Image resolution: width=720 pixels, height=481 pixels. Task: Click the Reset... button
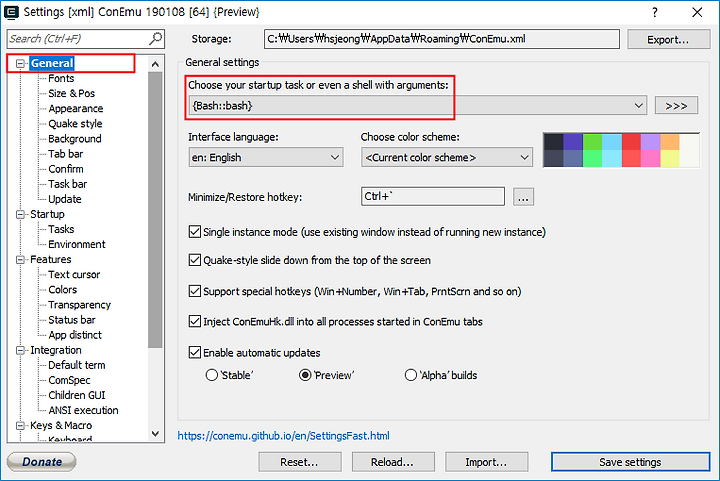(299, 462)
